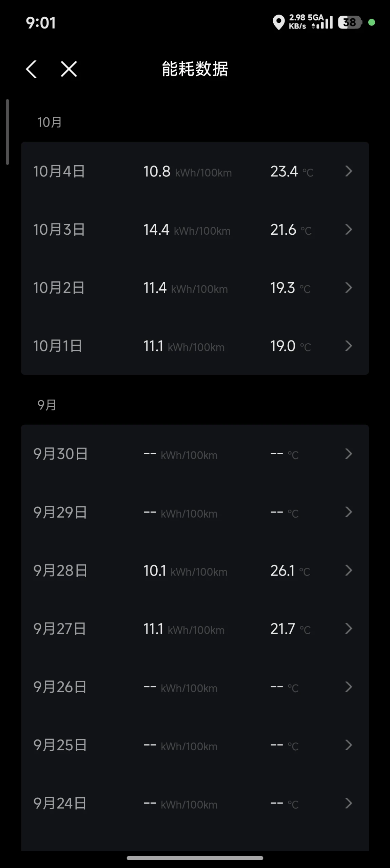This screenshot has width=390, height=868.
Task: Click the vertical scrollbar on left edge
Action: coord(7,132)
